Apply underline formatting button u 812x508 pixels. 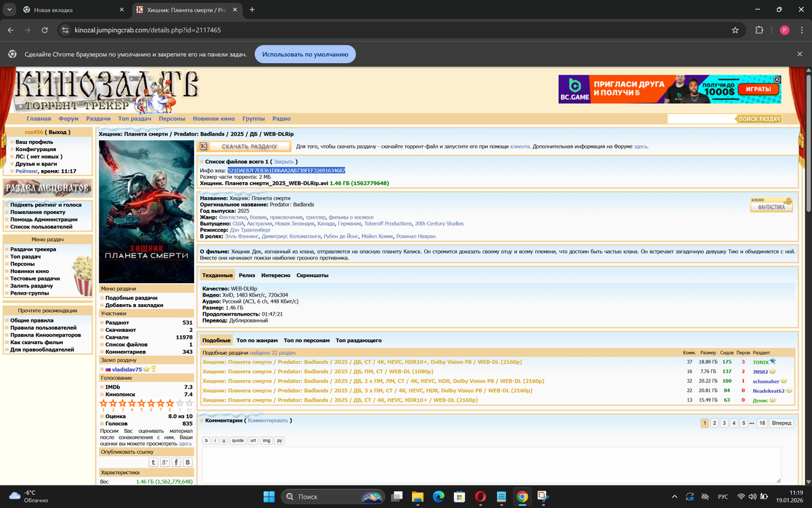[x=224, y=440]
